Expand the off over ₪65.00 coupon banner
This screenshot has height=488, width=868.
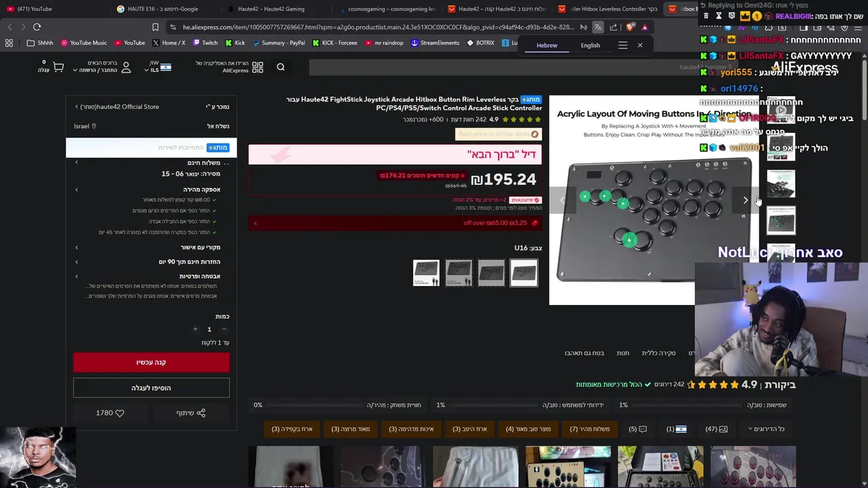click(395, 223)
